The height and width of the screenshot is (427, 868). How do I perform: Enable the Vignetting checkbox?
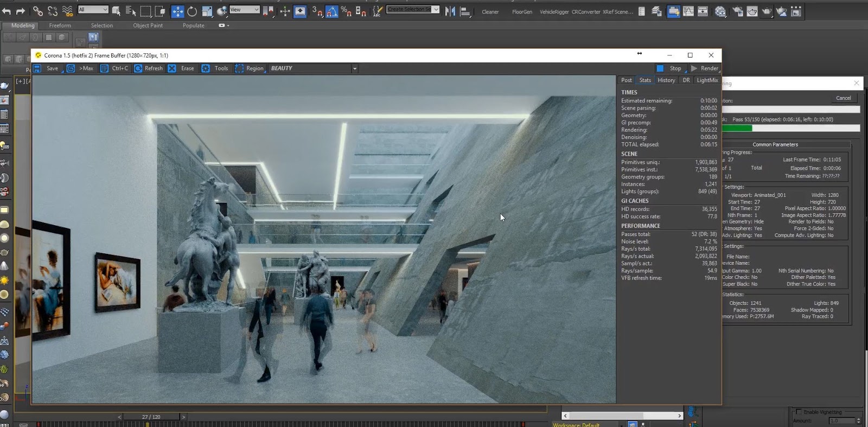click(x=799, y=412)
